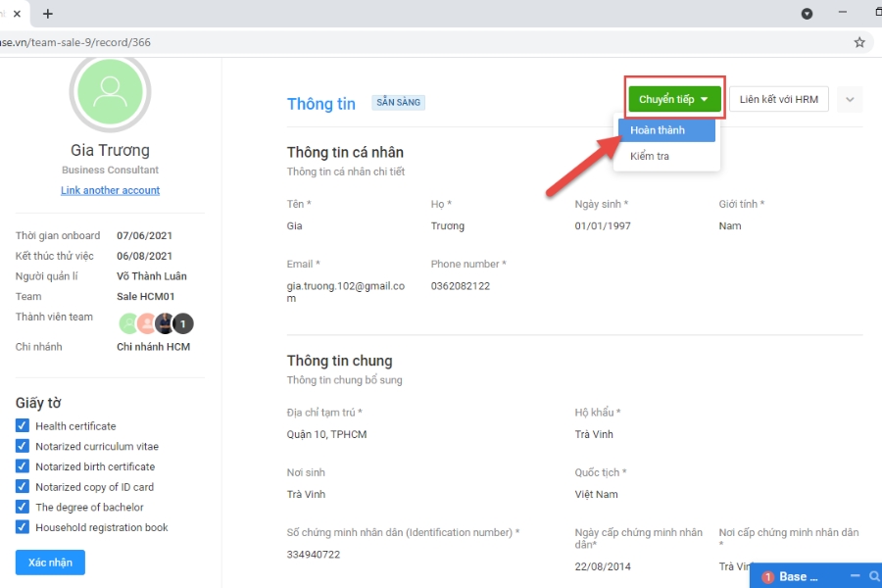882x588 pixels.
Task: Choose Kiểm tra in the dropdown menu
Action: click(x=650, y=156)
